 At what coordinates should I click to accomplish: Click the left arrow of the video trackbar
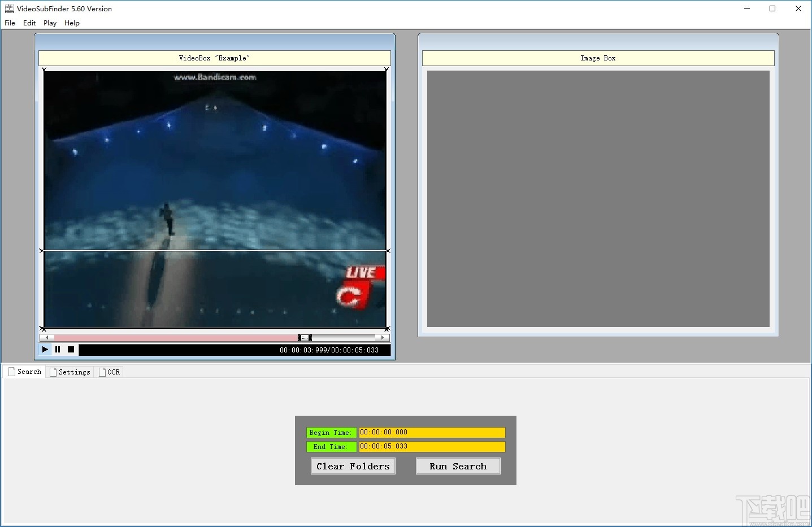(47, 337)
